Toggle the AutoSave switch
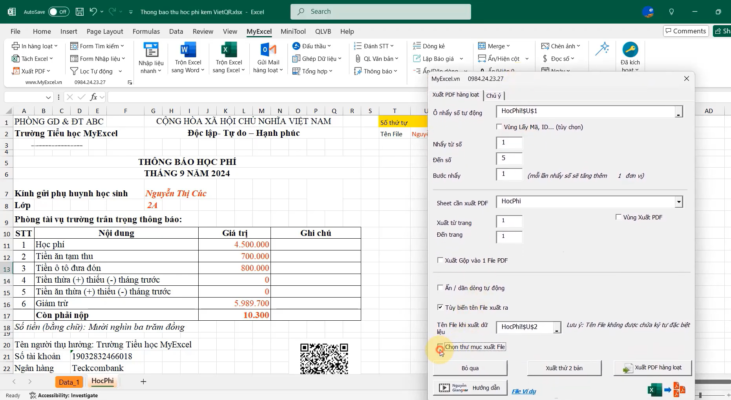The width and height of the screenshot is (731, 400). [58, 11]
